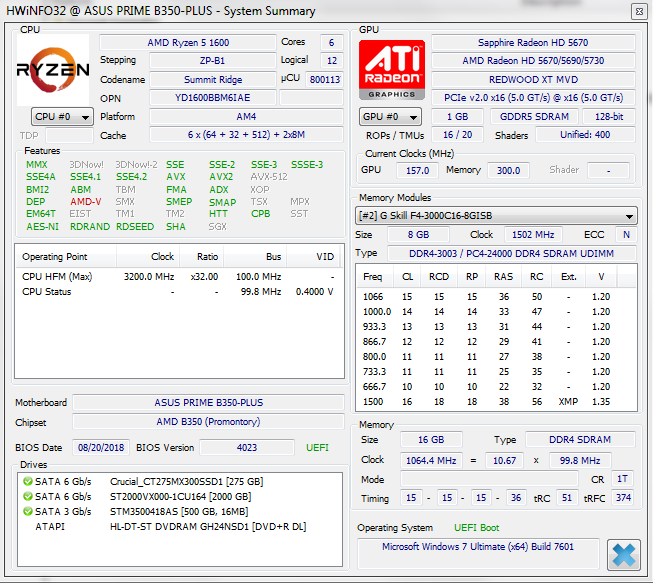Close the System Summary window
Image resolution: width=653 pixels, height=583 pixels.
[639, 11]
